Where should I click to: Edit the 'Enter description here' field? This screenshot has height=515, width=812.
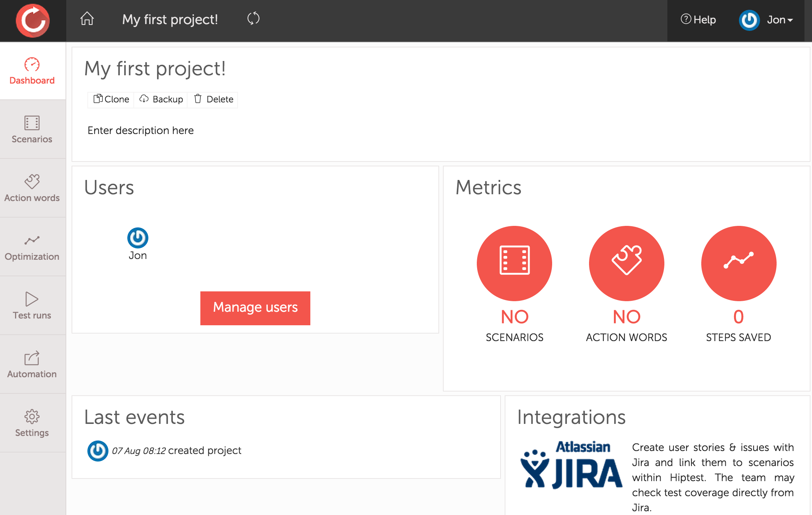(140, 131)
